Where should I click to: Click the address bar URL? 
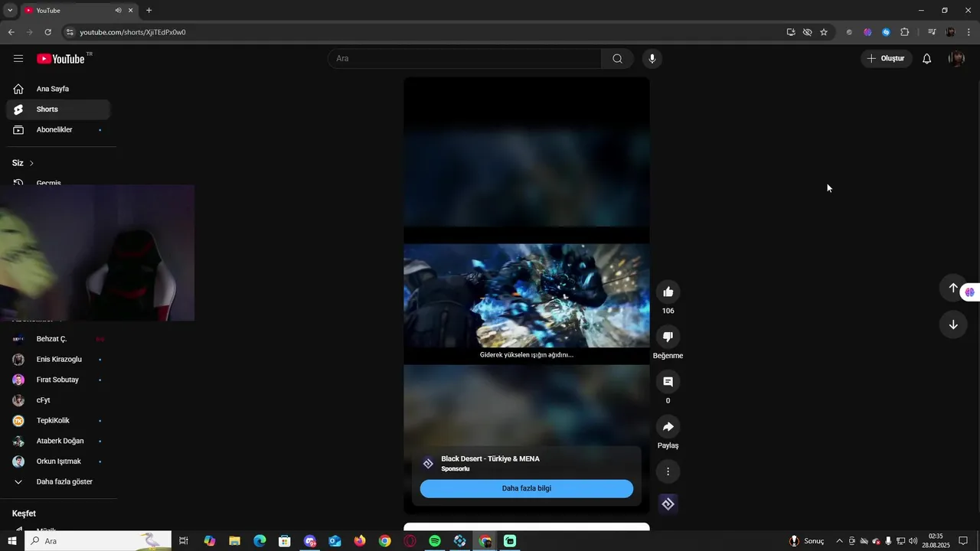click(x=133, y=32)
